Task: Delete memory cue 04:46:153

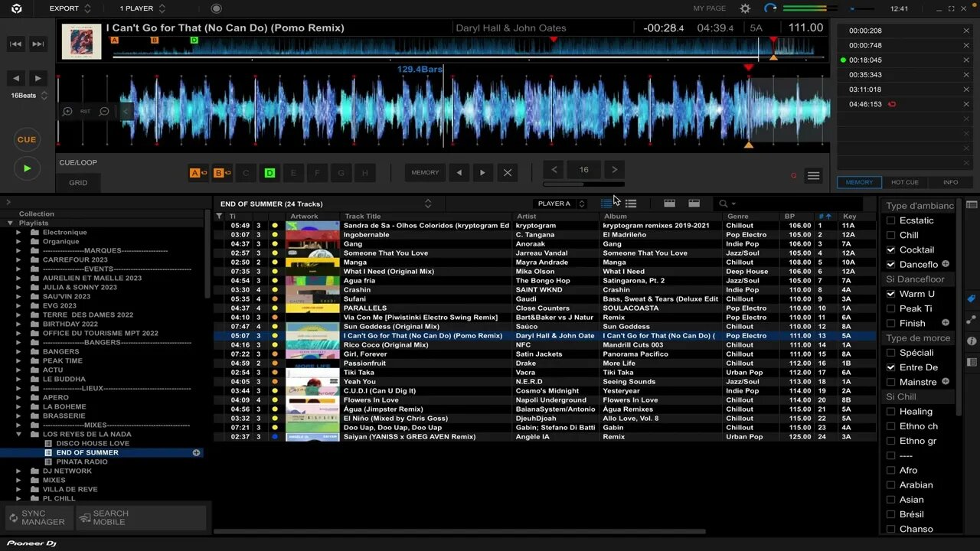Action: point(966,104)
